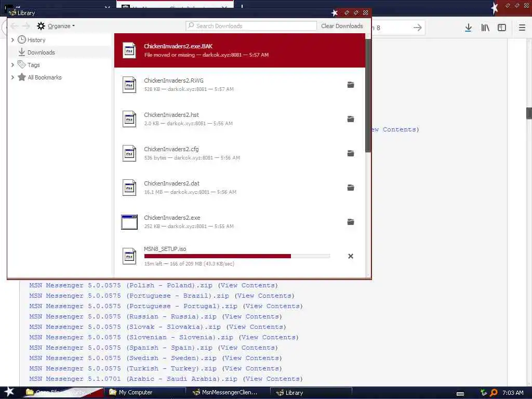Click Clear Downloads button
Screen dimensions: 532x399
[x=342, y=26]
